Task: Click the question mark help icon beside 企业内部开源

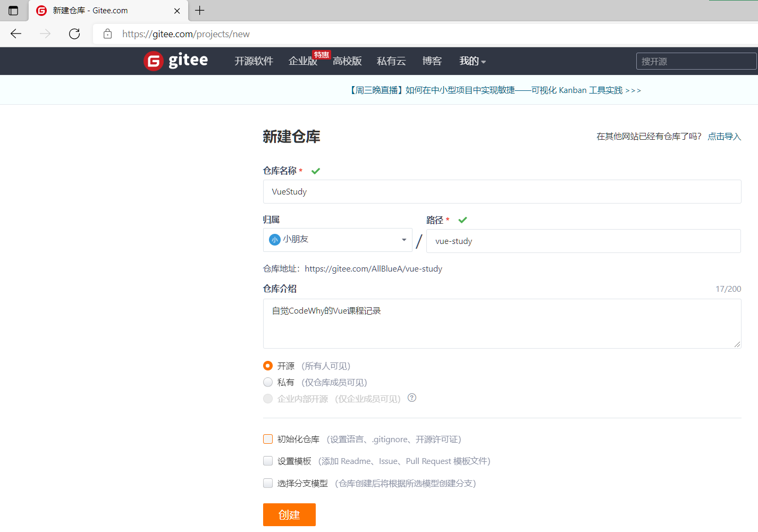Action: (x=411, y=398)
